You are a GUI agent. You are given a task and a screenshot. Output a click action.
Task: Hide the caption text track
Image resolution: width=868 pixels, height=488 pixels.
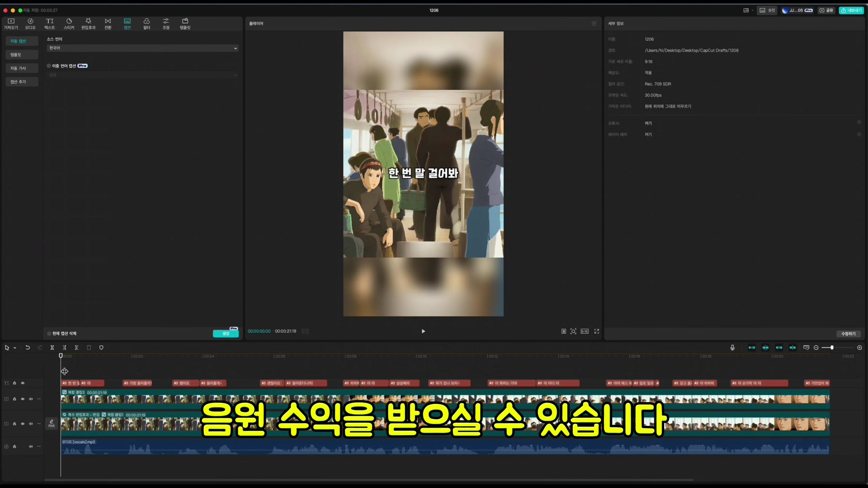pyautogui.click(x=22, y=383)
